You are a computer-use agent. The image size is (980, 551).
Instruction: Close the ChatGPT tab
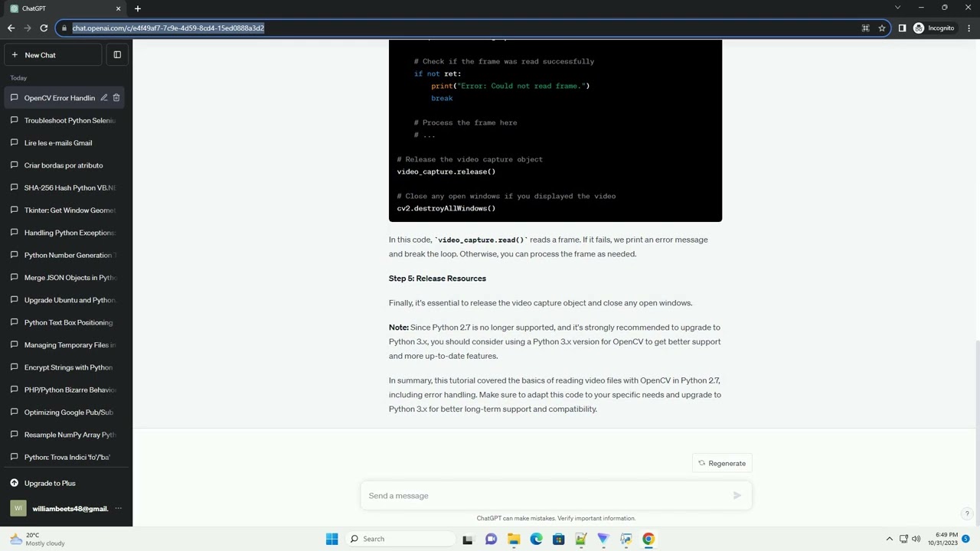tap(118, 8)
